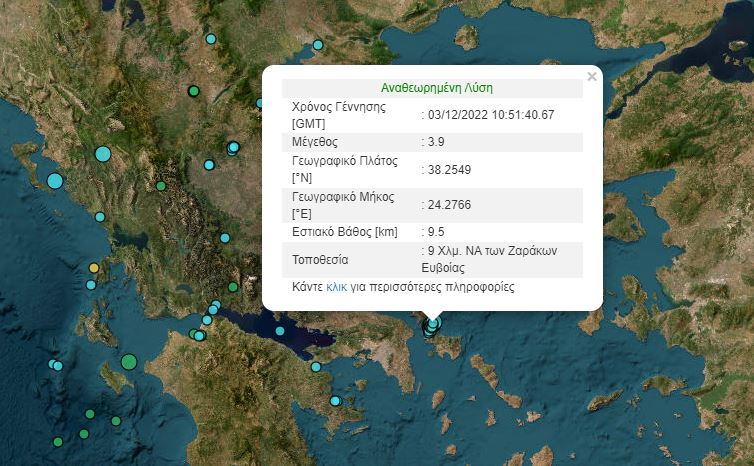Click the topmost cyan earthquake marker

(x=211, y=39)
